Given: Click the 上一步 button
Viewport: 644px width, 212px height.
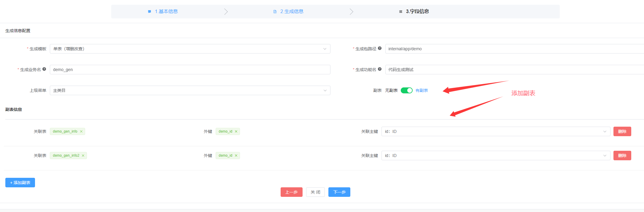Looking at the screenshot, I should 291,192.
